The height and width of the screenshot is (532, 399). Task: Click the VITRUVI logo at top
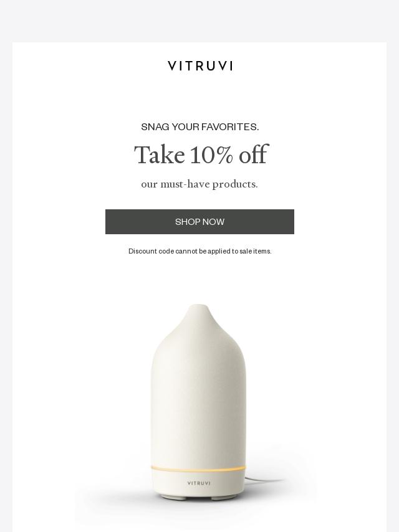click(200, 66)
